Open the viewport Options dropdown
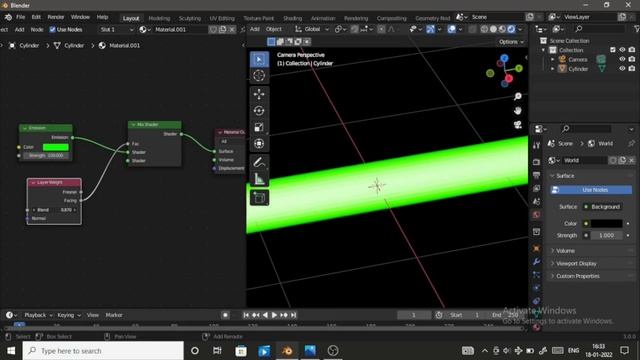This screenshot has height=360, width=640. (511, 42)
